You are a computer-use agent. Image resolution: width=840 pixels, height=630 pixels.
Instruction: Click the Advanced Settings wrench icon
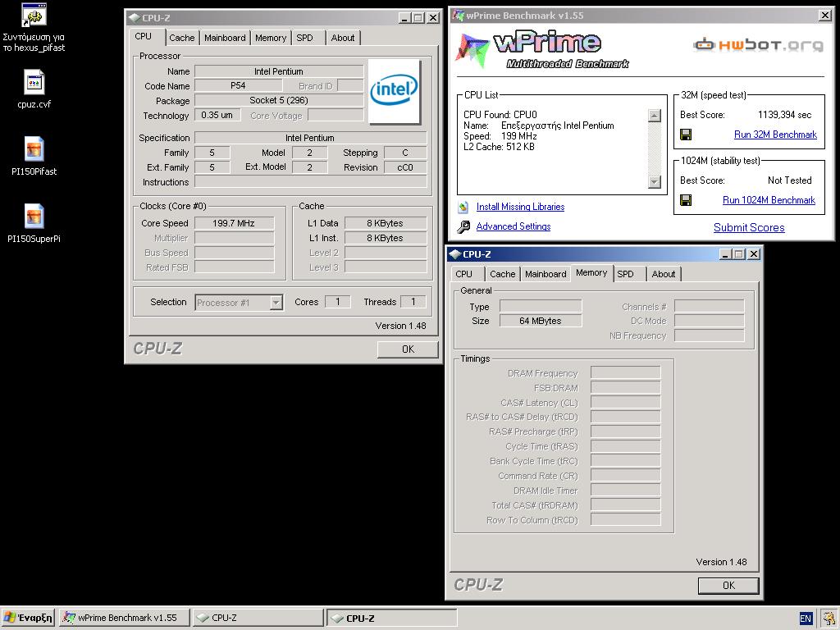(463, 226)
